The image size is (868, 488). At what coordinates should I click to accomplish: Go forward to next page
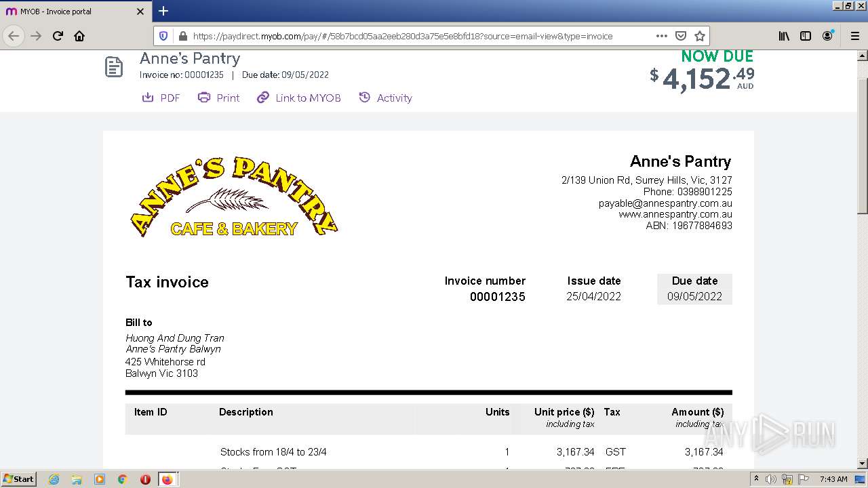pos(36,36)
